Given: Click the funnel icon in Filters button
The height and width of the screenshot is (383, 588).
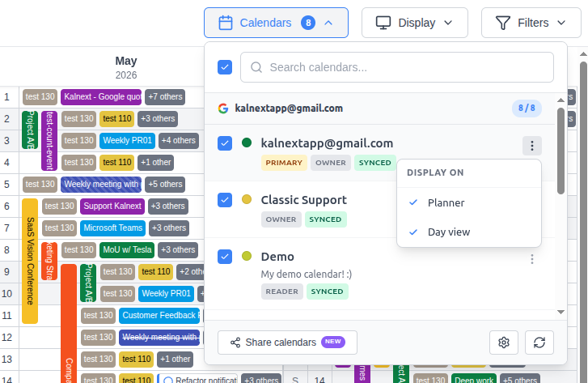Looking at the screenshot, I should [x=503, y=23].
